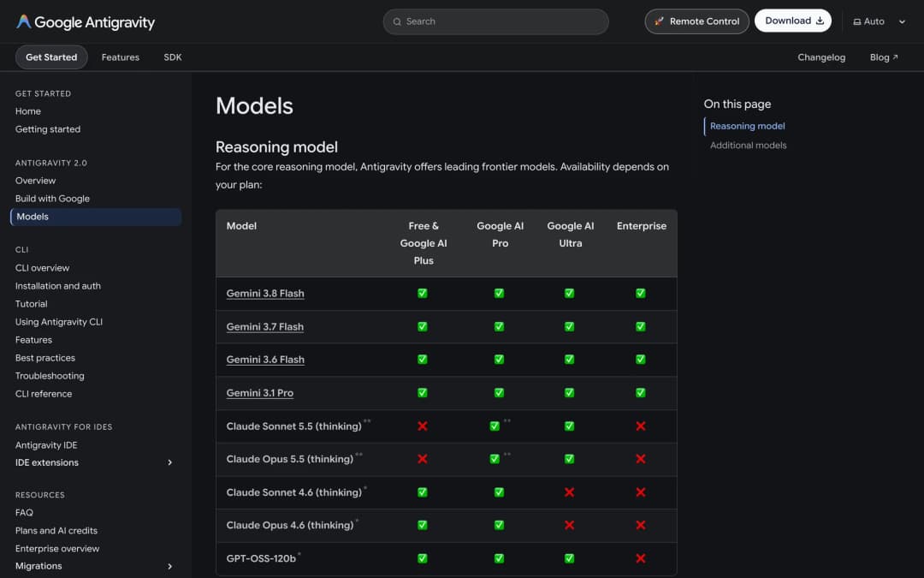This screenshot has width=924, height=578.
Task: Switch to the Get Started tab
Action: tap(51, 57)
